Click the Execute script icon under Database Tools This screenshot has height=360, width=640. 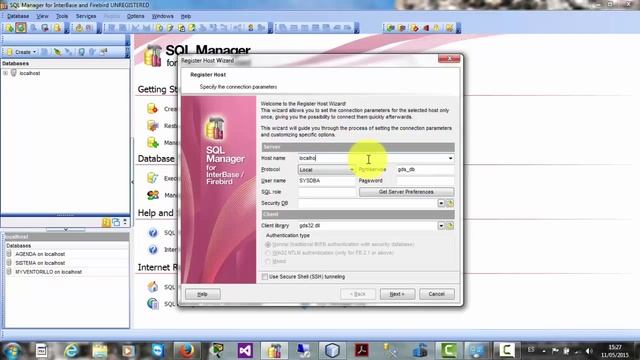point(153,178)
